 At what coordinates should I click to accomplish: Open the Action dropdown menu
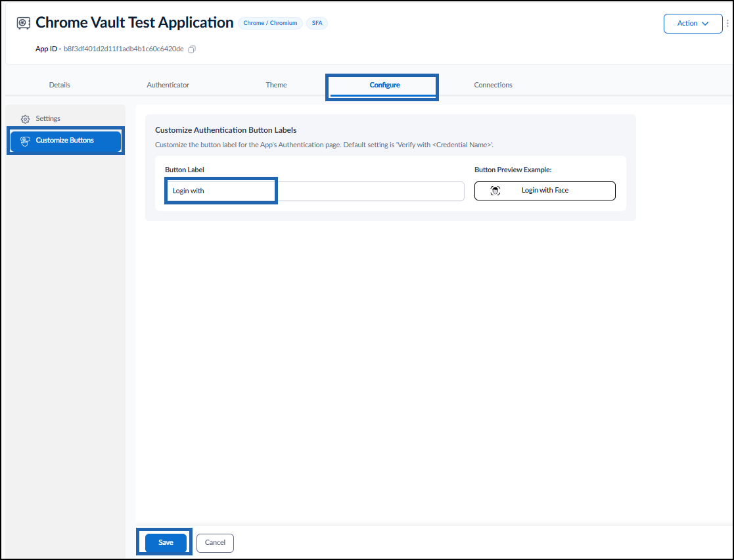click(693, 24)
